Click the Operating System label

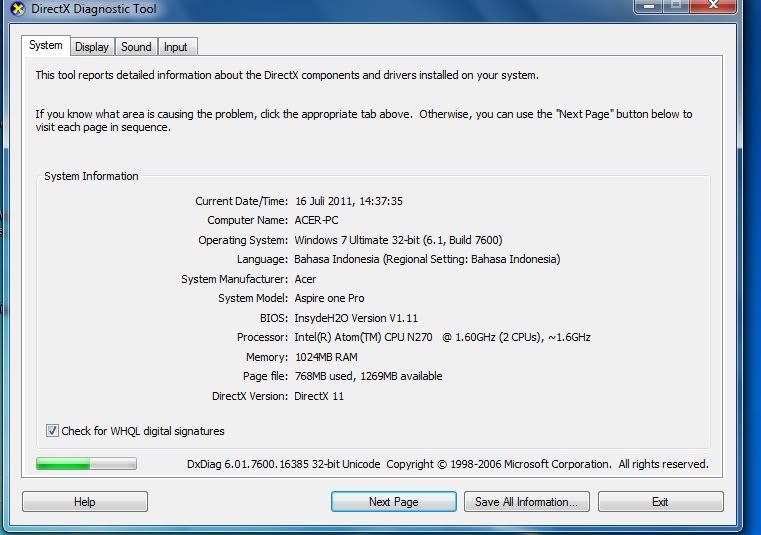pos(243,240)
